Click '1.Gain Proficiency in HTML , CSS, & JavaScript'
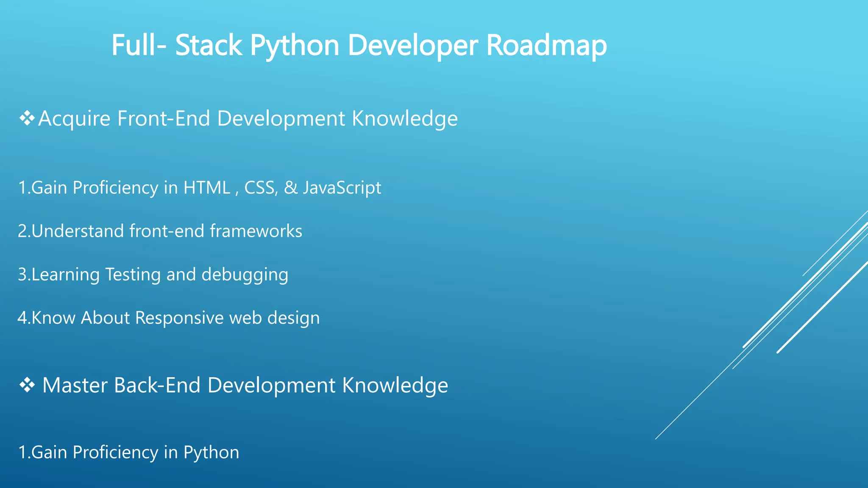This screenshot has height=488, width=868. 199,188
